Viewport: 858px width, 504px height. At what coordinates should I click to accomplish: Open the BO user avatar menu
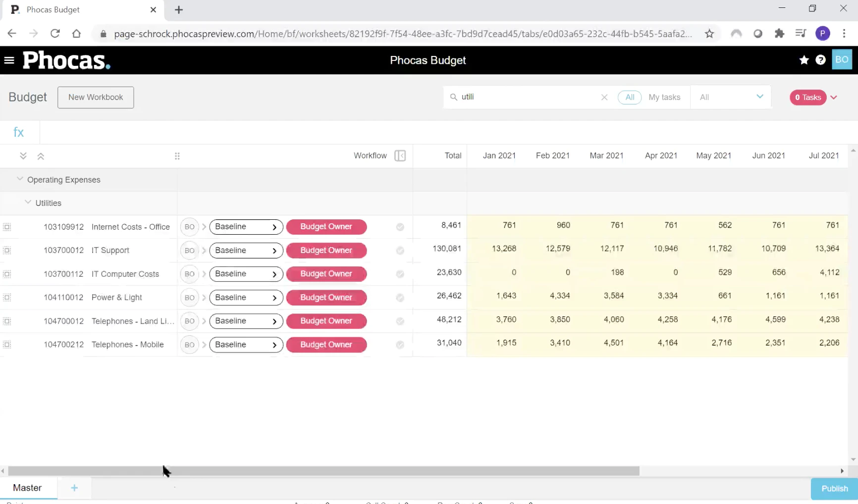point(842,60)
